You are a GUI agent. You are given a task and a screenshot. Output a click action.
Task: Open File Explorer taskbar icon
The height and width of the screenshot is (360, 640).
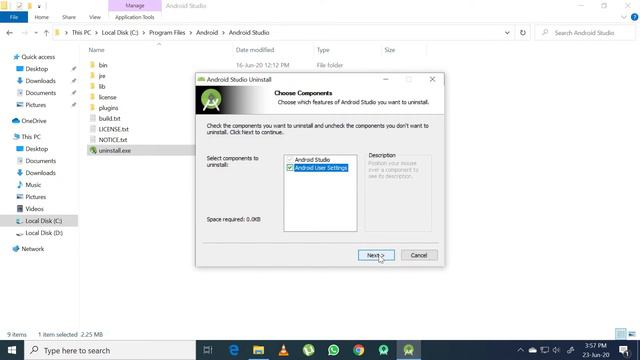click(258, 350)
